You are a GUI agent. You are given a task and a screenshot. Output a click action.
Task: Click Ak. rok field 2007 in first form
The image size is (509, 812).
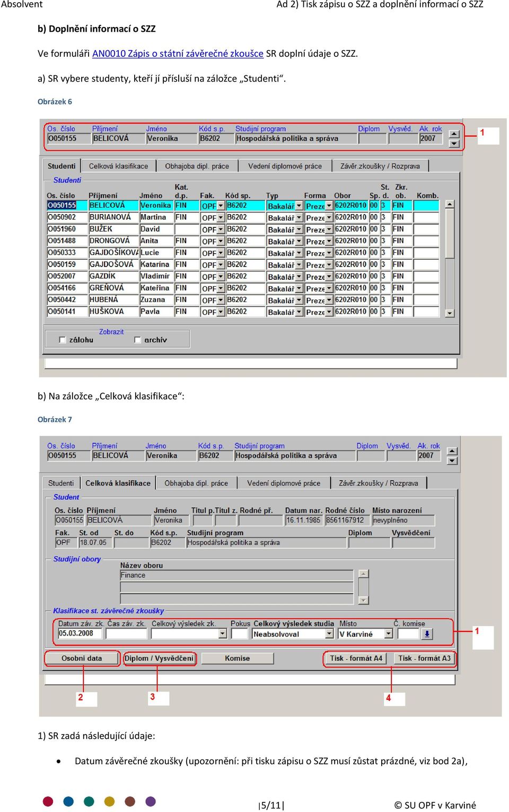(431, 138)
